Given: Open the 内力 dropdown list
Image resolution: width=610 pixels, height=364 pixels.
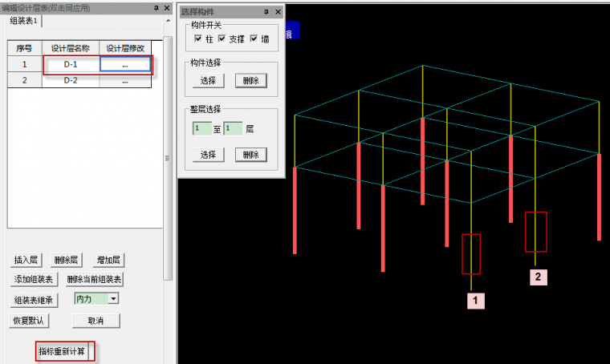Looking at the screenshot, I should click(x=113, y=298).
